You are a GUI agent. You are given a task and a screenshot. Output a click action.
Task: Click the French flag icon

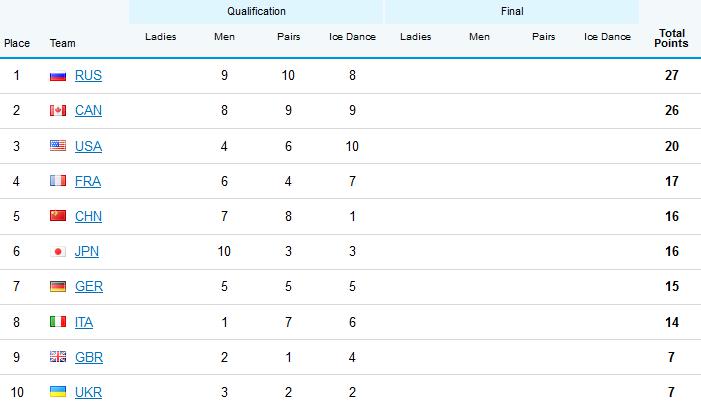57,181
